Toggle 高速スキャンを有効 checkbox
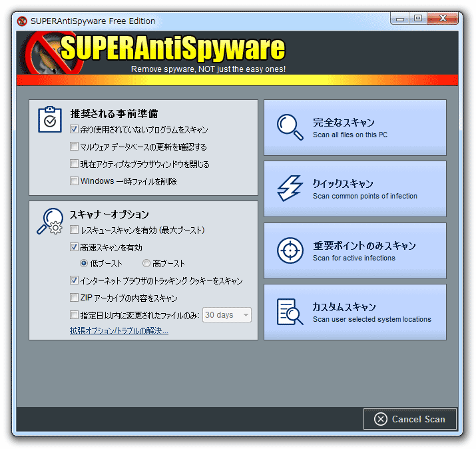Image resolution: width=476 pixels, height=449 pixels. tap(74, 247)
